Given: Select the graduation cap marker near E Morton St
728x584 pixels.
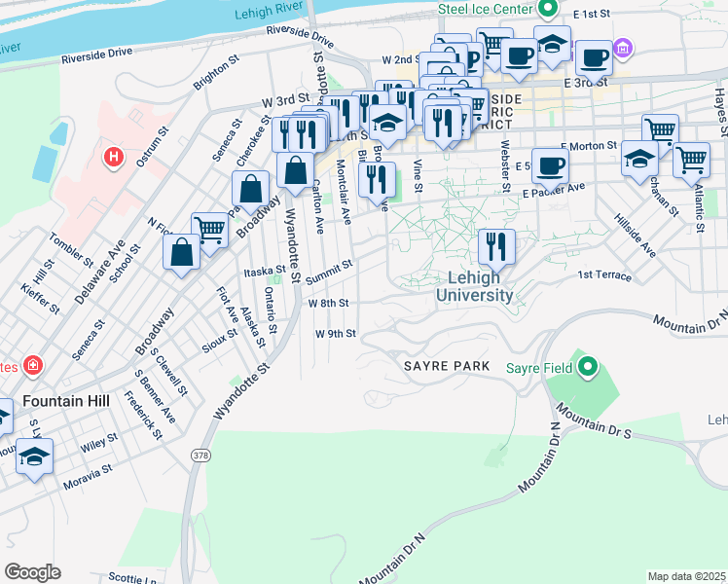Looking at the screenshot, I should [x=639, y=160].
